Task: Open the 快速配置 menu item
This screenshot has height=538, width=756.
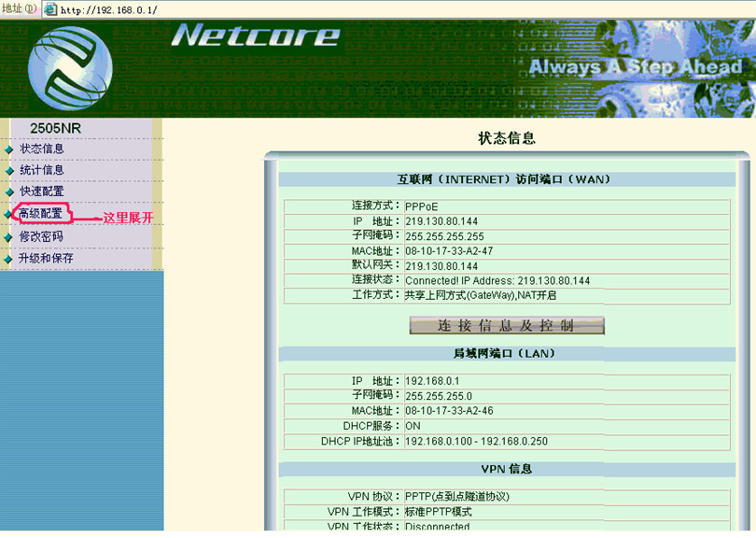Action: pos(41,191)
